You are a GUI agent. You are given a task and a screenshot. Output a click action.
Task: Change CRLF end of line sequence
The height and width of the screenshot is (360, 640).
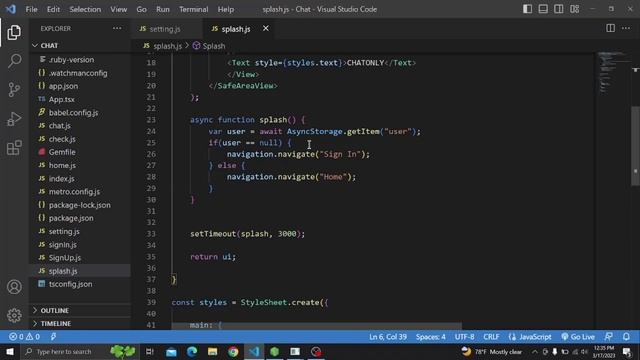(x=491, y=337)
